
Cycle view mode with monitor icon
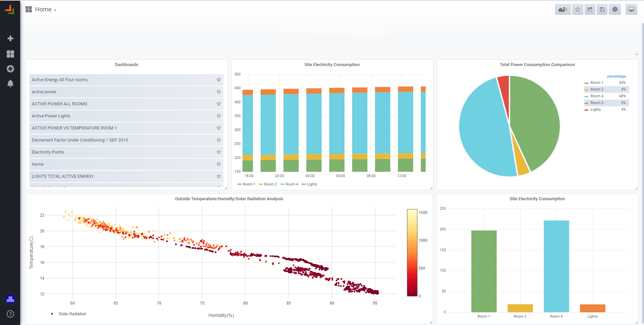[x=631, y=9]
